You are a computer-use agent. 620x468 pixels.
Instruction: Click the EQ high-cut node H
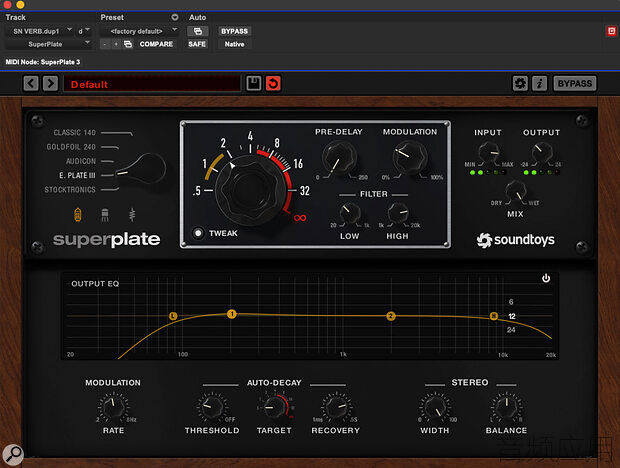[493, 316]
